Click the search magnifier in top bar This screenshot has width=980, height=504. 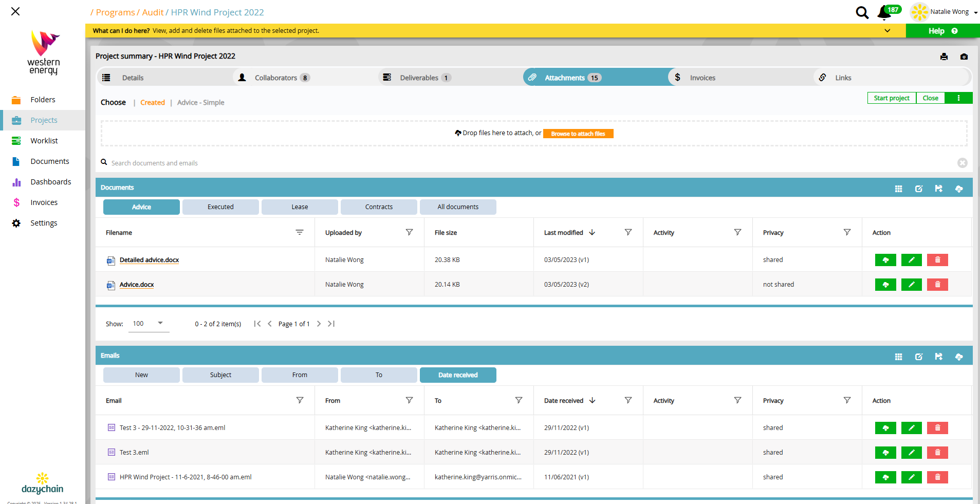[862, 12]
